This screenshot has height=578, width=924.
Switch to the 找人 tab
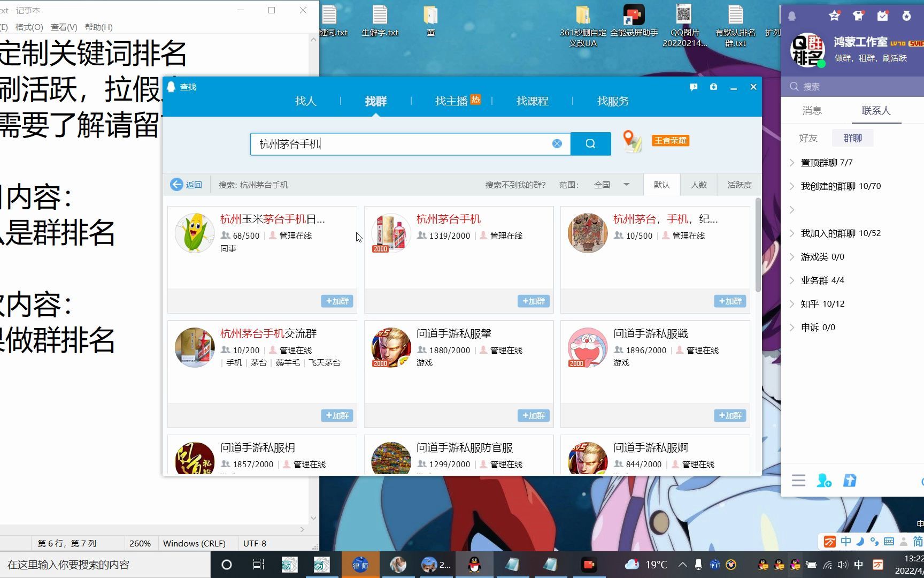305,101
